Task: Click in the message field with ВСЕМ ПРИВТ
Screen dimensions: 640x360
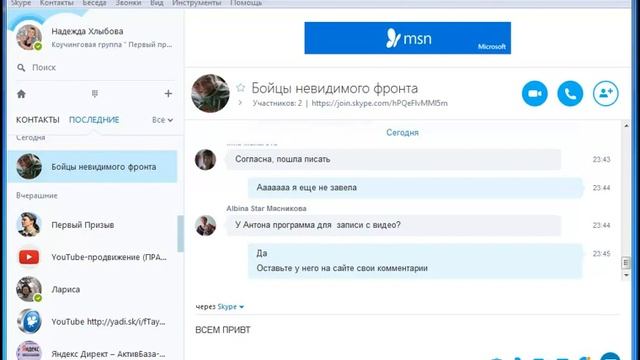Action: click(407, 330)
